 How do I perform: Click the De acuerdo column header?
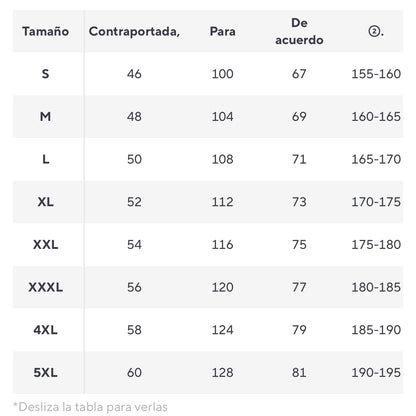click(299, 31)
